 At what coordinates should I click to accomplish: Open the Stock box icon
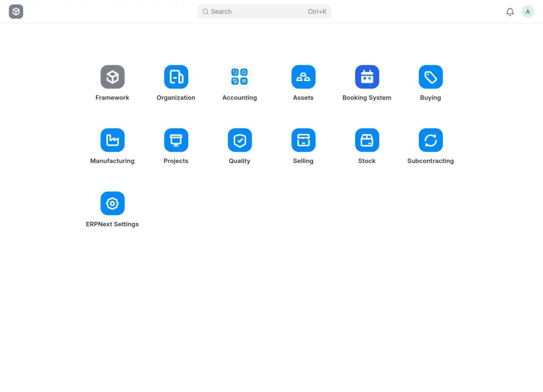point(367,140)
